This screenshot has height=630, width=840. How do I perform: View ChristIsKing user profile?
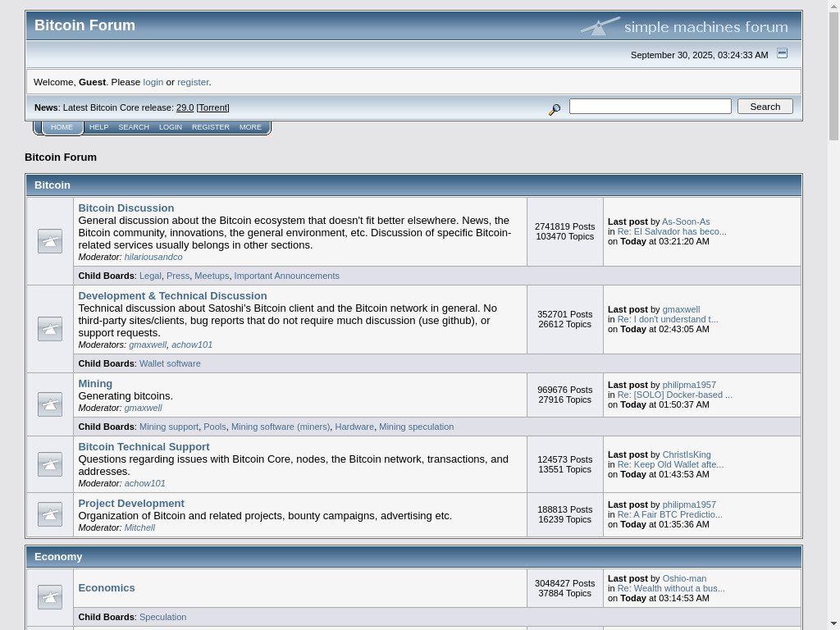687,454
